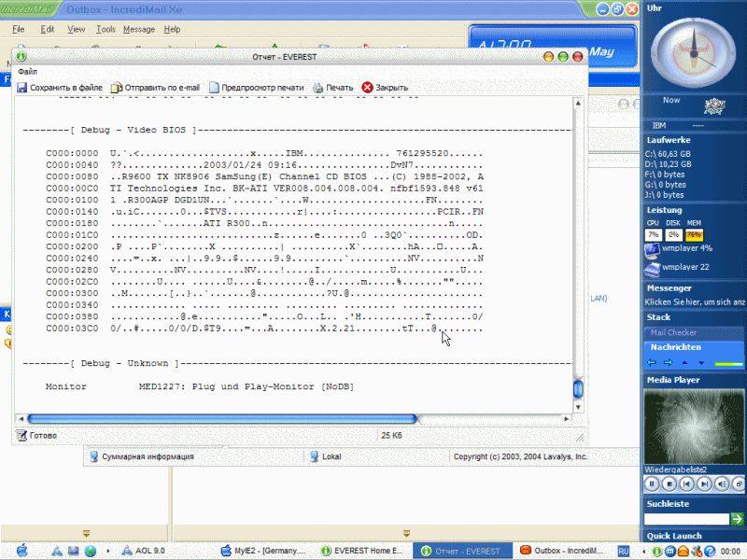Click the MSN Messenger tray icon
Viewport: 747px width, 560px height.
696,552
